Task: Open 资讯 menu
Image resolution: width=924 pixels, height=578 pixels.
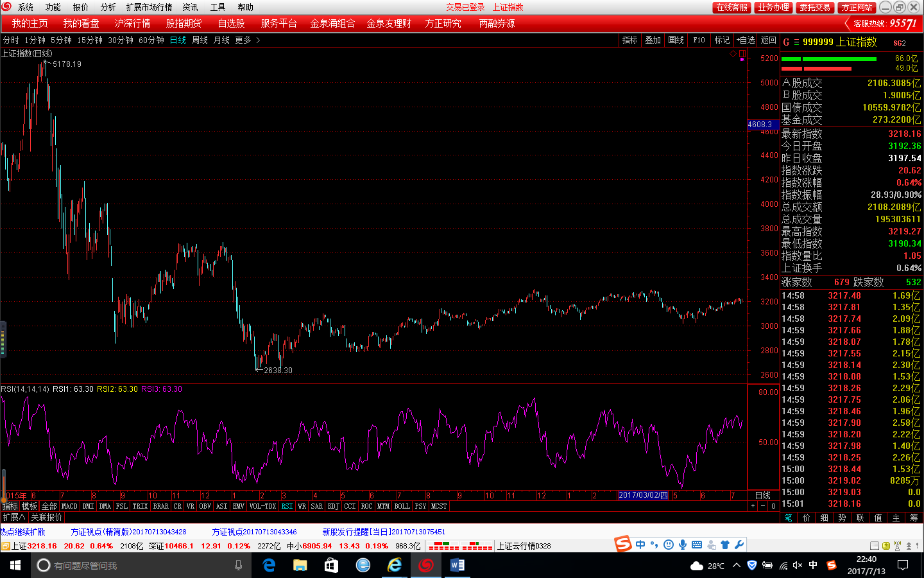Action: (190, 7)
